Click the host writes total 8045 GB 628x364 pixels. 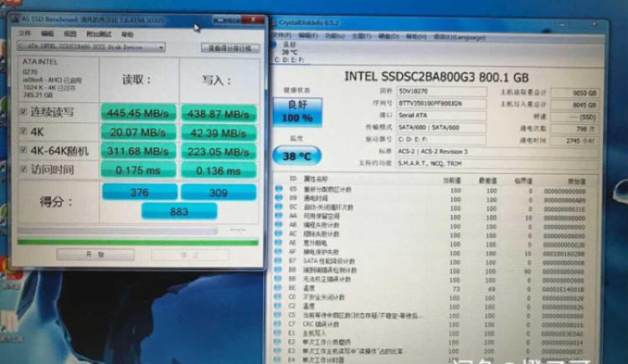pyautogui.click(x=574, y=105)
